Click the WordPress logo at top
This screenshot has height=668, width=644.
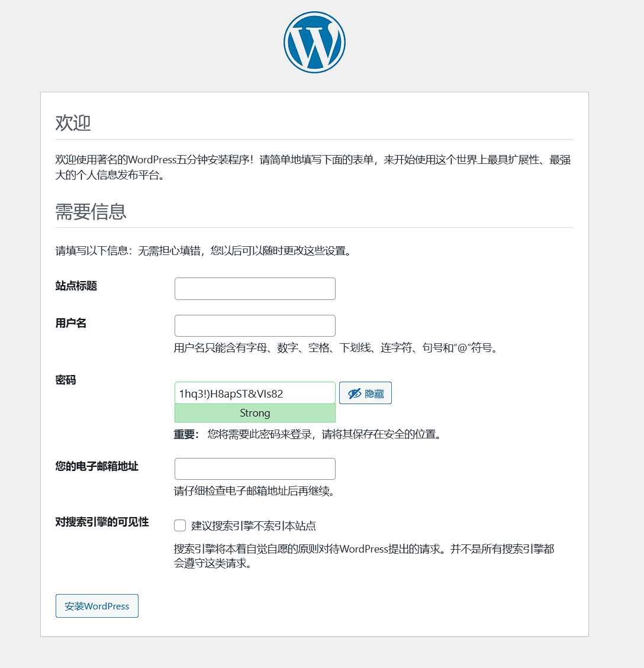[314, 42]
